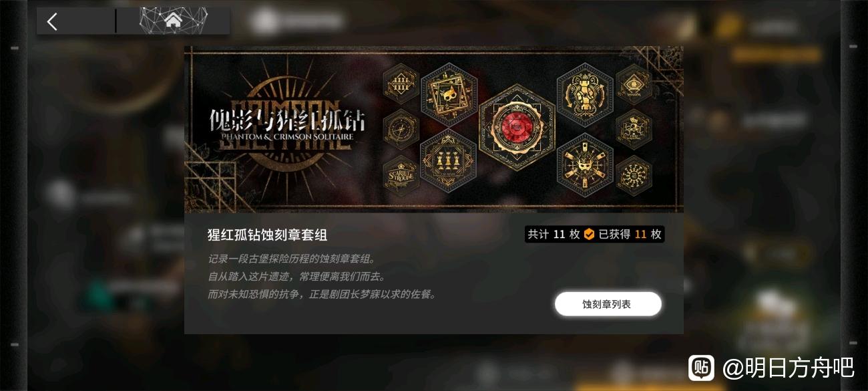This screenshot has width=868, height=391.
Task: Select the golden rook tower medal
Action: 585,95
